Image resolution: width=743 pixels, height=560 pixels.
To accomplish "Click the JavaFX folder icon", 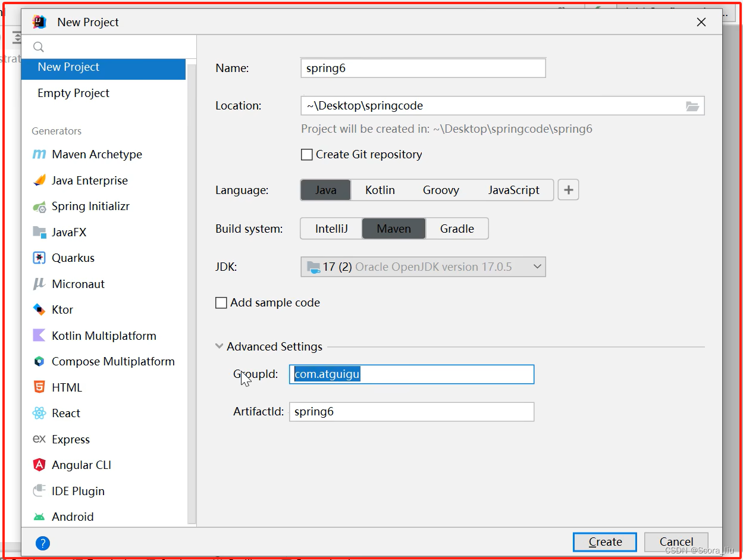I will pyautogui.click(x=39, y=232).
